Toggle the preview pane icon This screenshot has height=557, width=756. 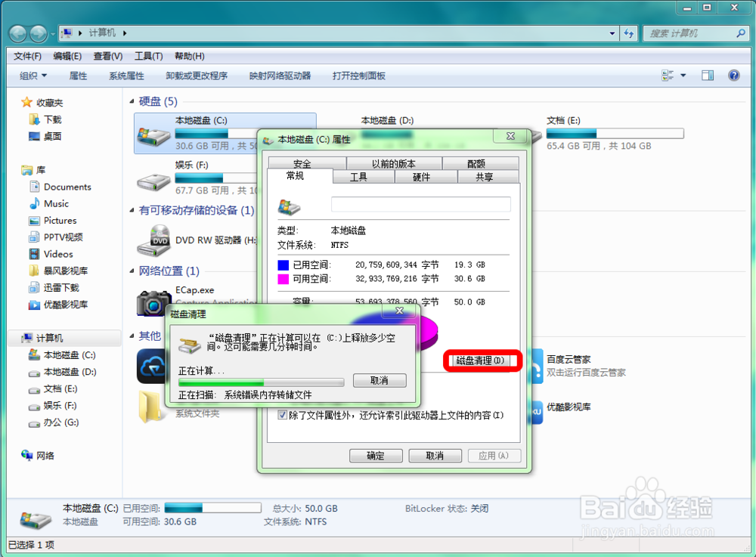708,75
